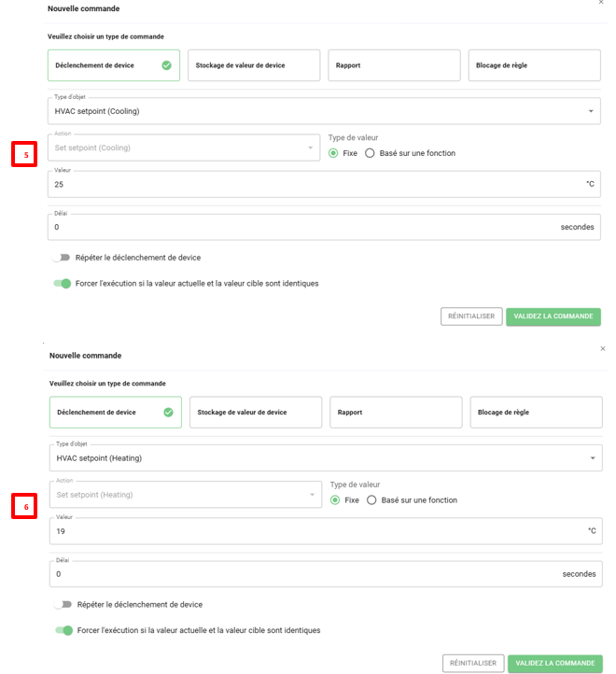The height and width of the screenshot is (674, 616).
Task: Open HVAC setpoint (Heating) object type dropdown
Action: (x=326, y=458)
